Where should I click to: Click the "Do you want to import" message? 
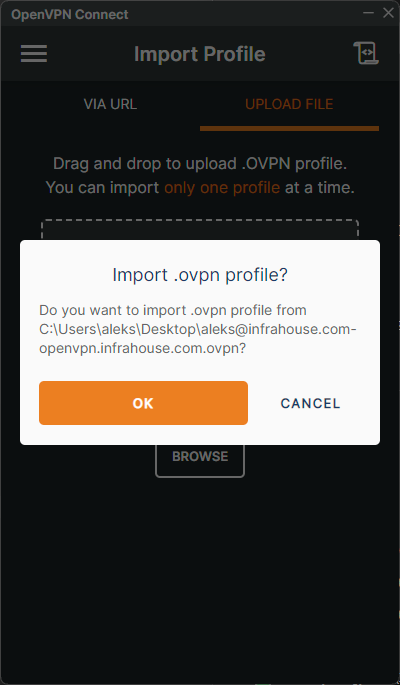click(173, 311)
